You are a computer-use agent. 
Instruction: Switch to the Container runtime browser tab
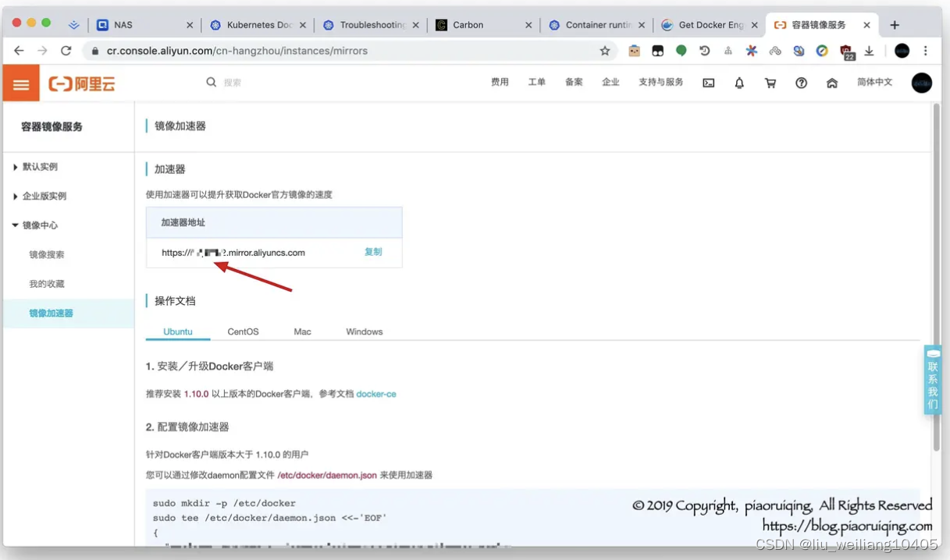pos(597,25)
